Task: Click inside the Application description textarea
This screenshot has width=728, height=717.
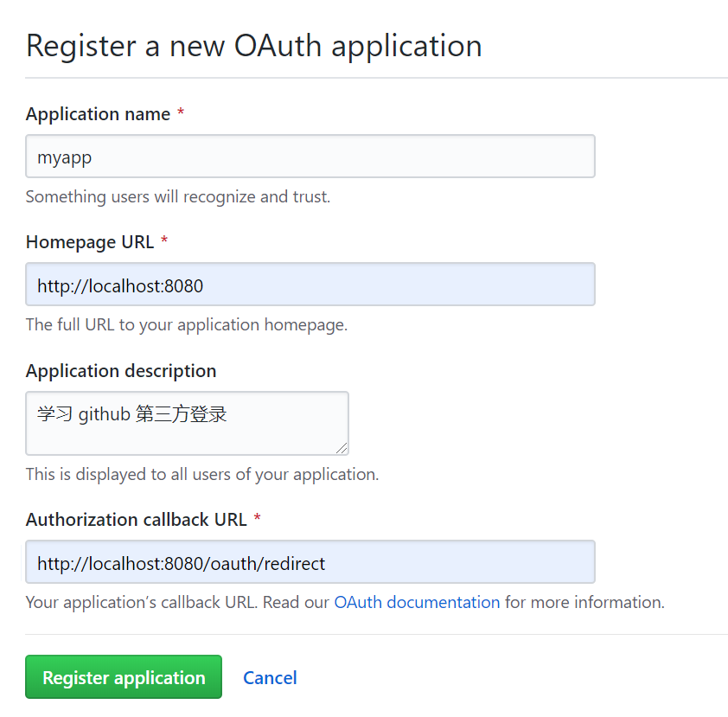Action: point(187,423)
